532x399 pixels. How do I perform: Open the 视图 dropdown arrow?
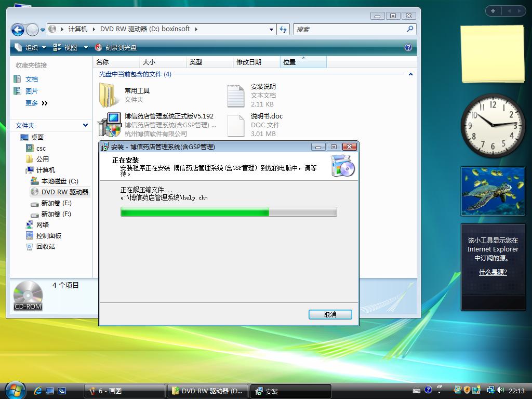[86, 47]
